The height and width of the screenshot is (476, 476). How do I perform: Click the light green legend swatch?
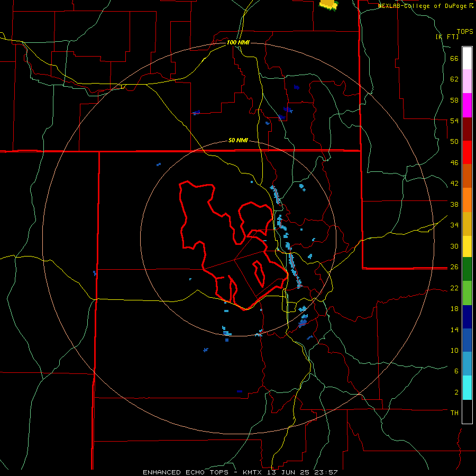[x=467, y=293]
